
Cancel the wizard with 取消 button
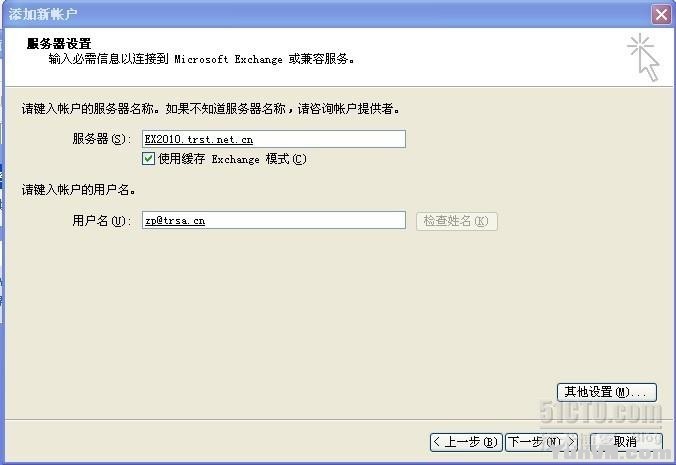(626, 442)
